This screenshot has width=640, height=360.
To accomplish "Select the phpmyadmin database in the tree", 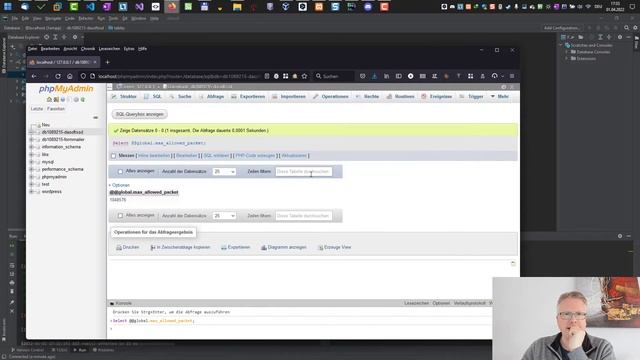I will (54, 177).
